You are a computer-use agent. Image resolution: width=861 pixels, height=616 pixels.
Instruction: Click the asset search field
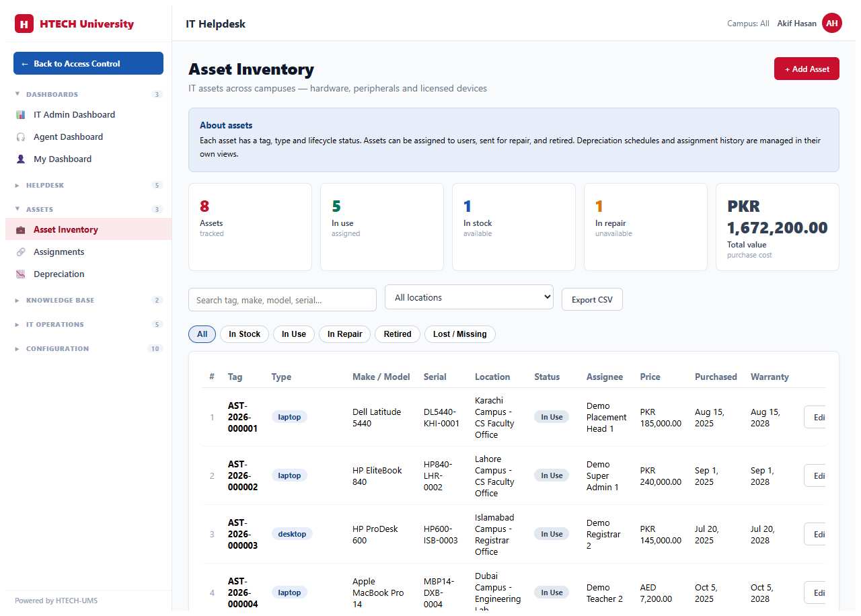283,300
